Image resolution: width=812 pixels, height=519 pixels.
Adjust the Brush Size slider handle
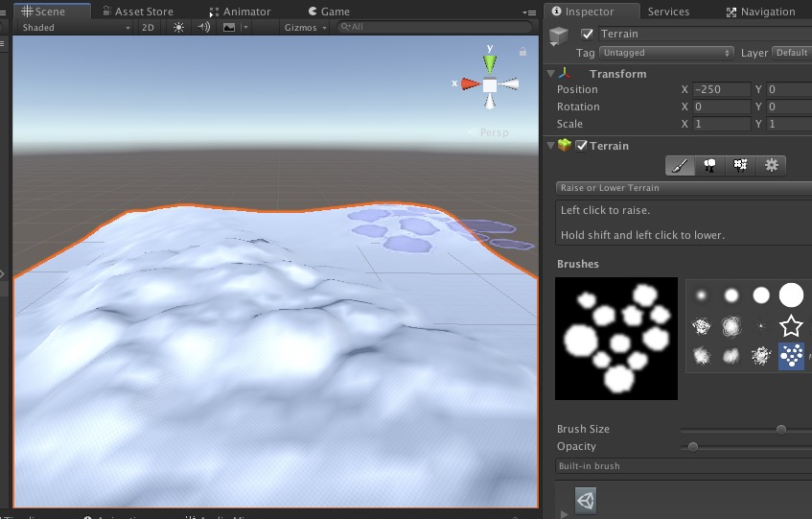click(781, 430)
